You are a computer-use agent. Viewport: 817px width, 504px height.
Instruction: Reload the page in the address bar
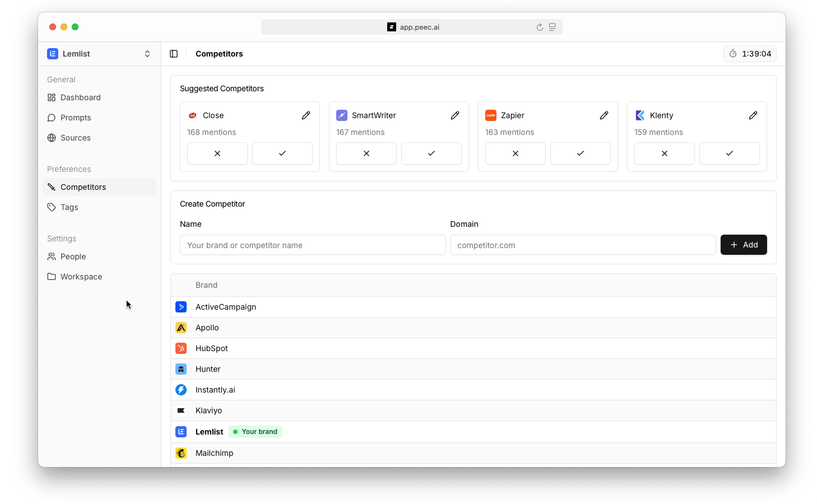[x=540, y=27]
